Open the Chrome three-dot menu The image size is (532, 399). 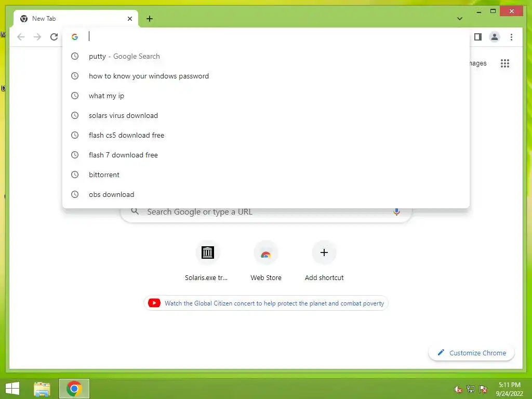[x=511, y=37]
